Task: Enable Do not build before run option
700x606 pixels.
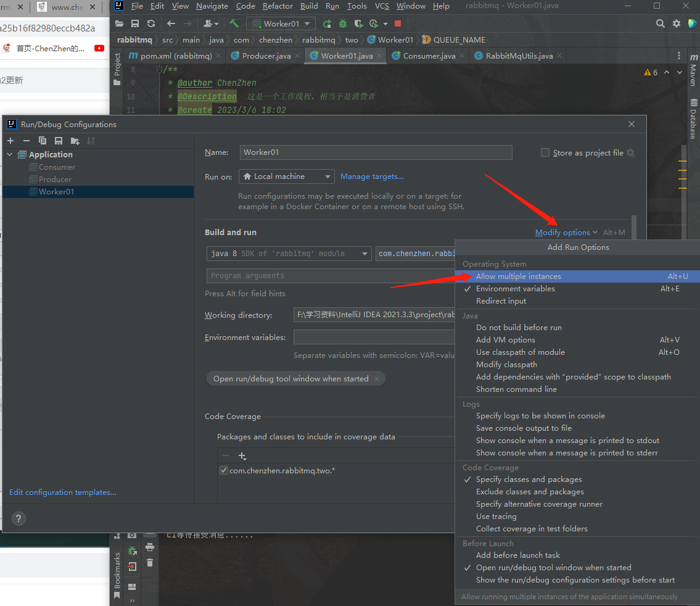Action: click(577, 327)
